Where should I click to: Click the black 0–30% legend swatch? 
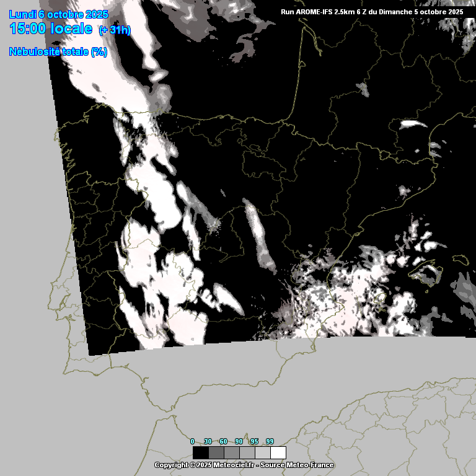pyautogui.click(x=200, y=452)
